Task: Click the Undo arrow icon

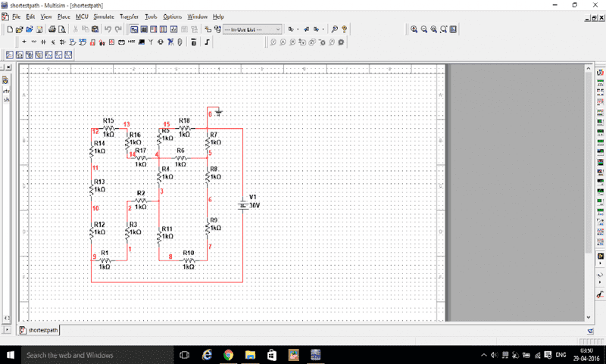Action: (108, 29)
